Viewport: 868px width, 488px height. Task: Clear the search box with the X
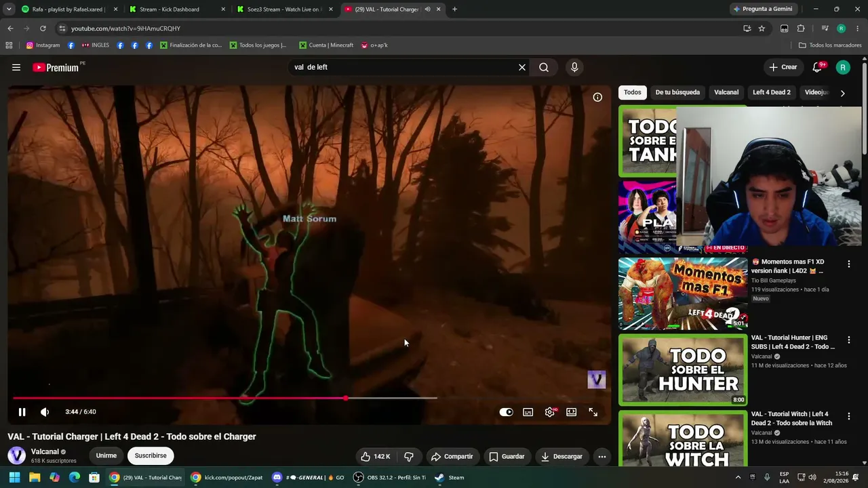522,67
